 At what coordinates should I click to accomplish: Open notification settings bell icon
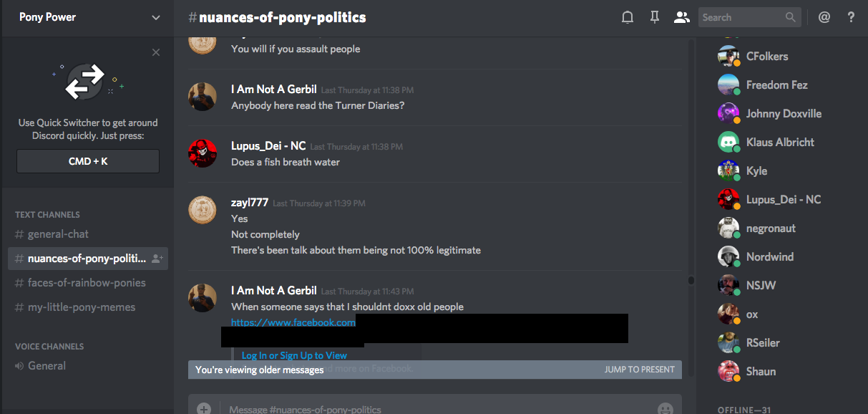(628, 17)
